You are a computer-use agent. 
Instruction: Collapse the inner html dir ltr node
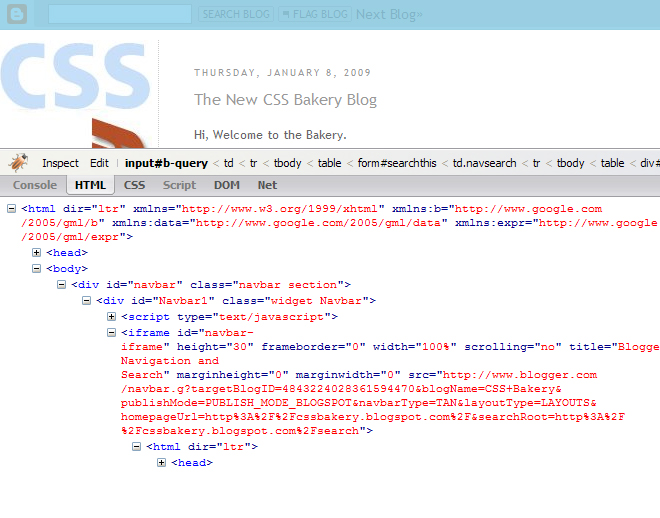[x=136, y=446]
